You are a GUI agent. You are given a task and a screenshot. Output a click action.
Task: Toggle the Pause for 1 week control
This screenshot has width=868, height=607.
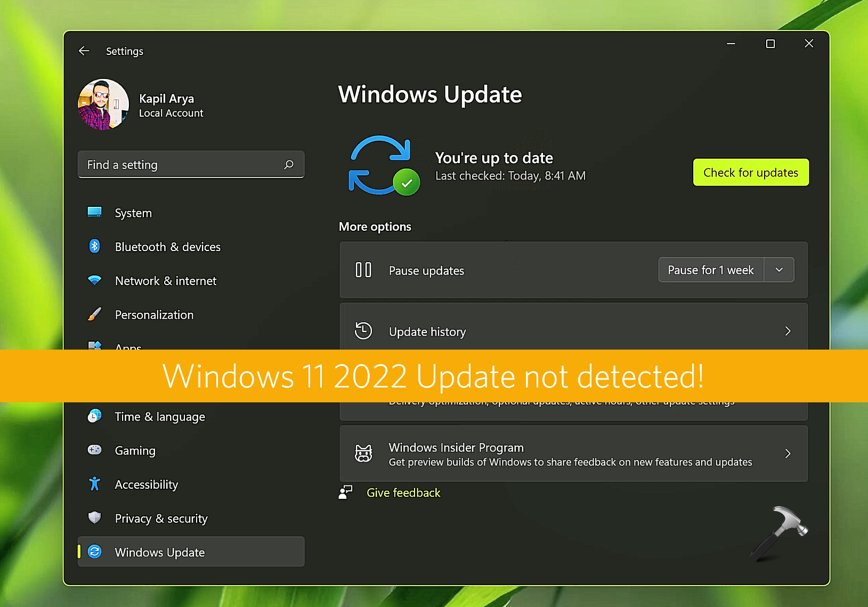pyautogui.click(x=710, y=270)
